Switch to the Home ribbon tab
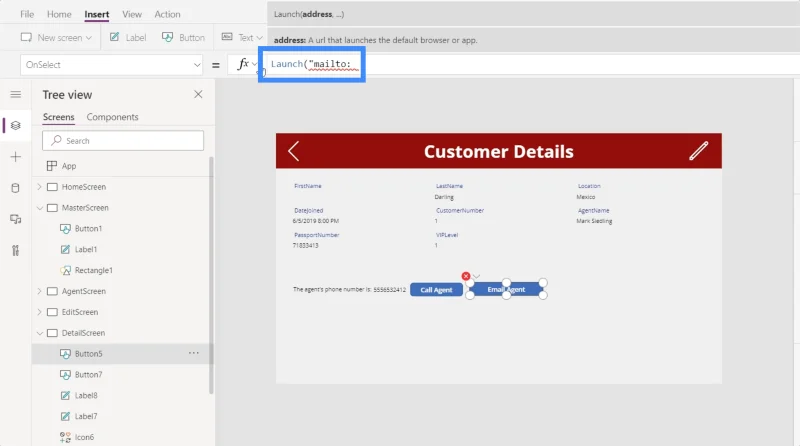Screen dimensions: 800x446 pos(59,14)
